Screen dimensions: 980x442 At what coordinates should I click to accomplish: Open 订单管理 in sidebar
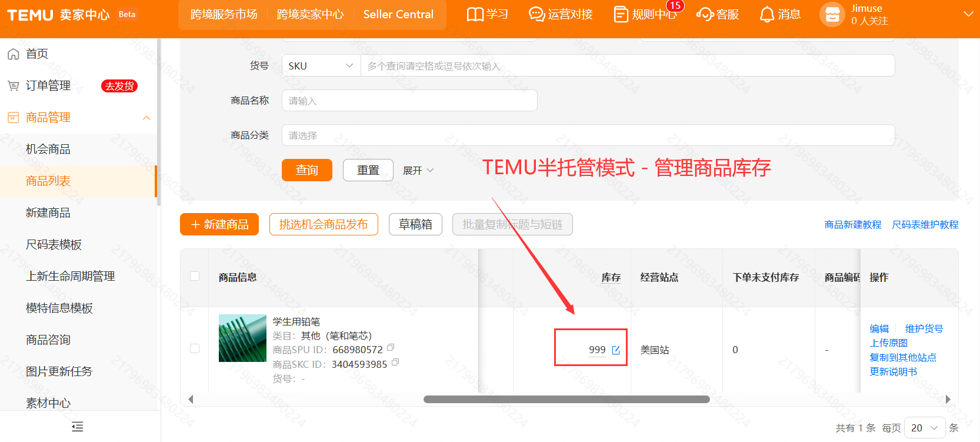point(48,86)
